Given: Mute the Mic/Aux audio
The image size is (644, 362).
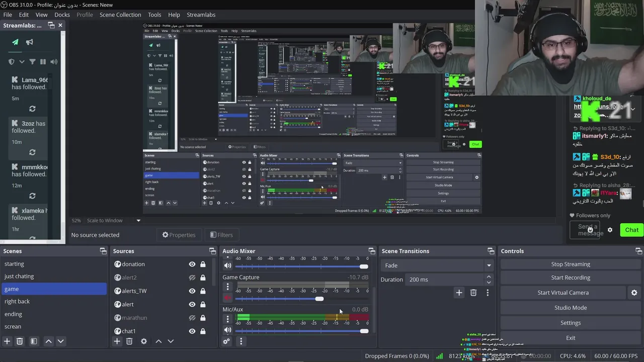Looking at the screenshot, I should click(227, 330).
